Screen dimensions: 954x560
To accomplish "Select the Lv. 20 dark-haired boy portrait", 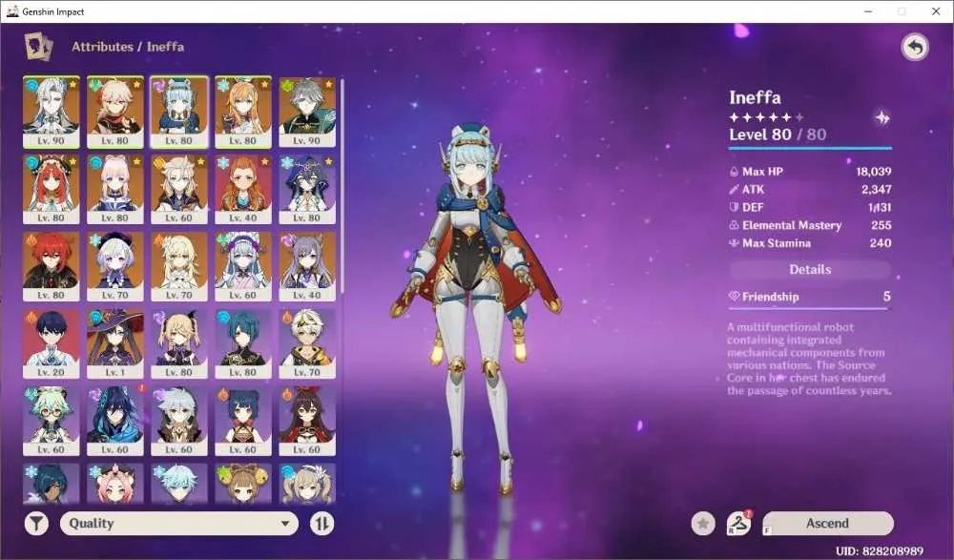I will 52,343.
